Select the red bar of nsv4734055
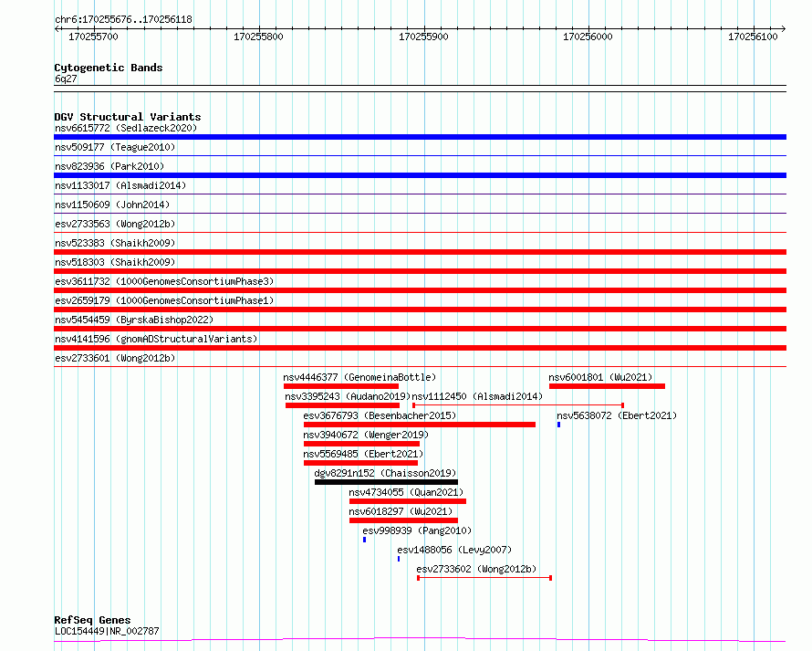This screenshot has height=651, width=812. coord(408,501)
